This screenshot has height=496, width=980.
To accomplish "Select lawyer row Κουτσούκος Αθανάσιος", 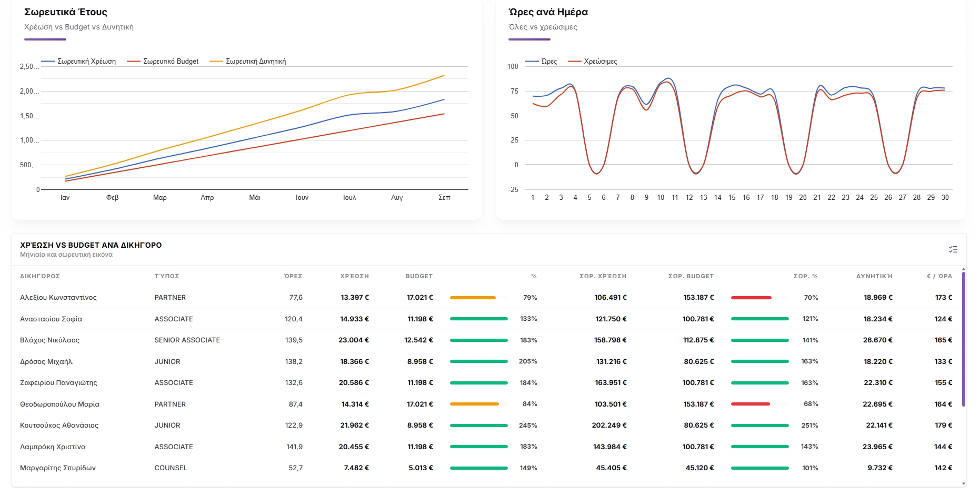I will click(486, 426).
